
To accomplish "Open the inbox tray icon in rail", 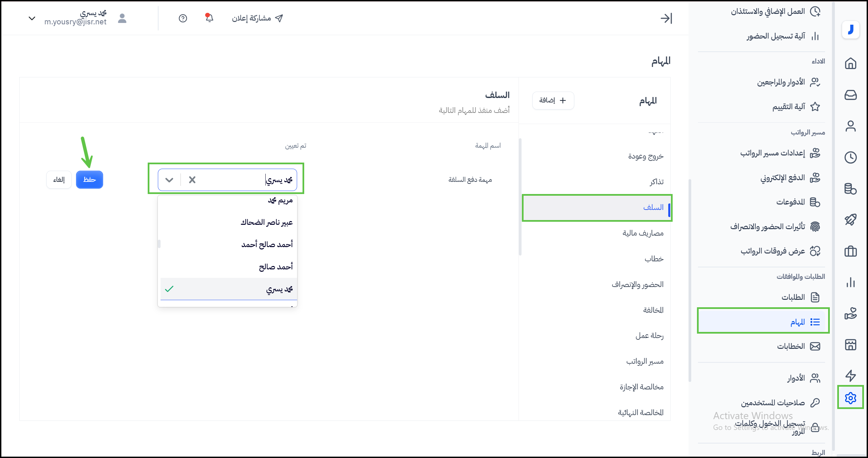I will (850, 95).
